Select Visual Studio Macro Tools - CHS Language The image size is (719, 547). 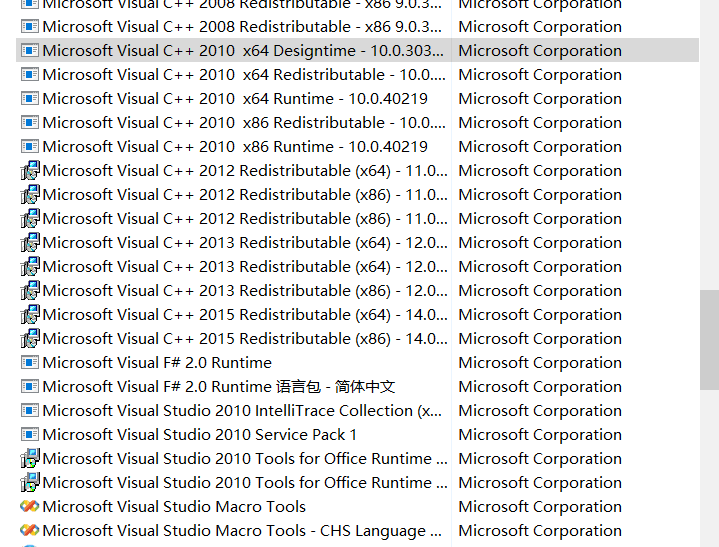pos(242,530)
